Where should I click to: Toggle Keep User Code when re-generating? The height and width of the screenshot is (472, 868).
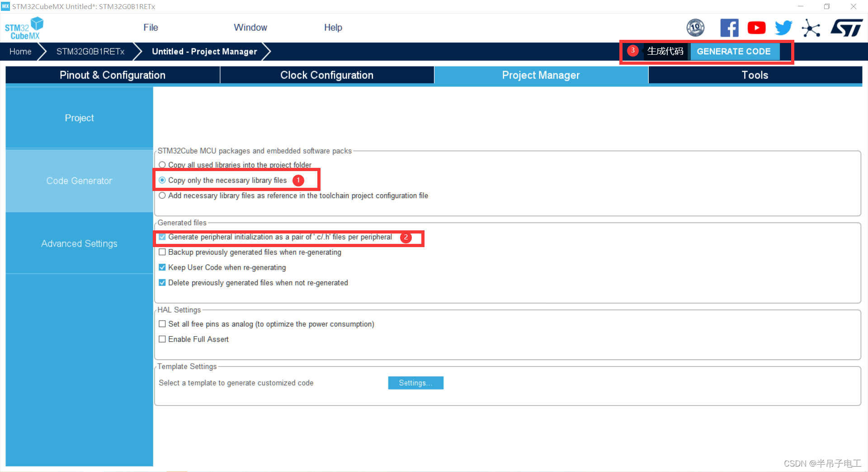[162, 267]
